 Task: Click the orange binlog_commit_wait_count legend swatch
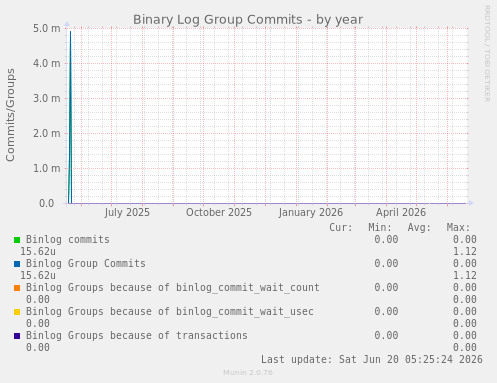pyautogui.click(x=17, y=288)
